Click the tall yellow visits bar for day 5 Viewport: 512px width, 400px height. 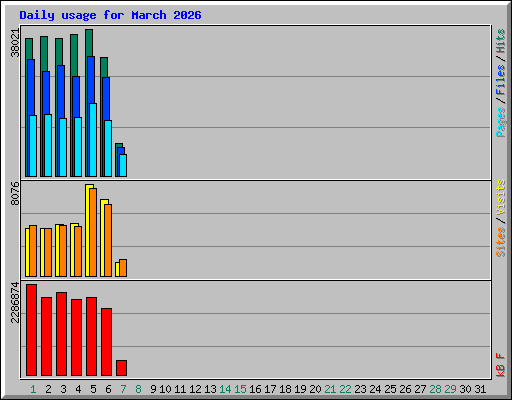pos(88,230)
